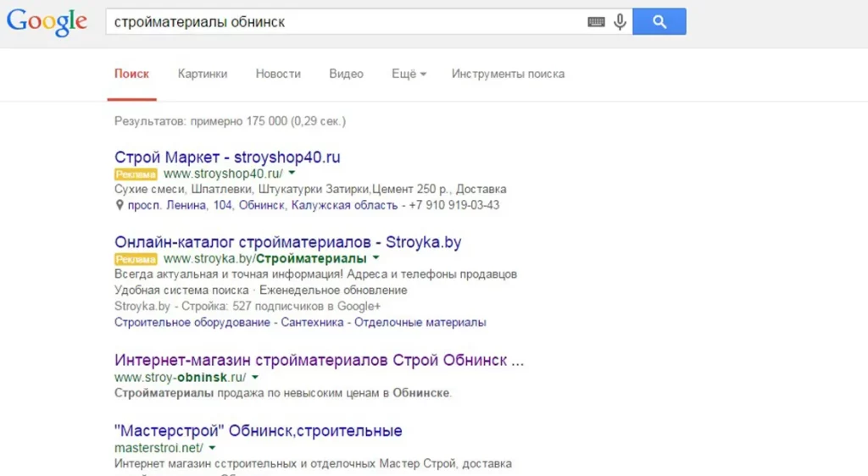Expand arrow next to masterstroi.net/

(212, 448)
